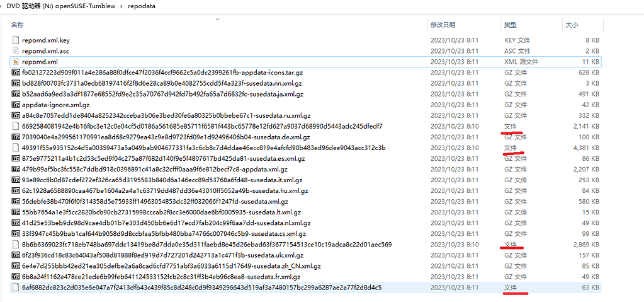Click the 628 KB size cell

(589, 73)
